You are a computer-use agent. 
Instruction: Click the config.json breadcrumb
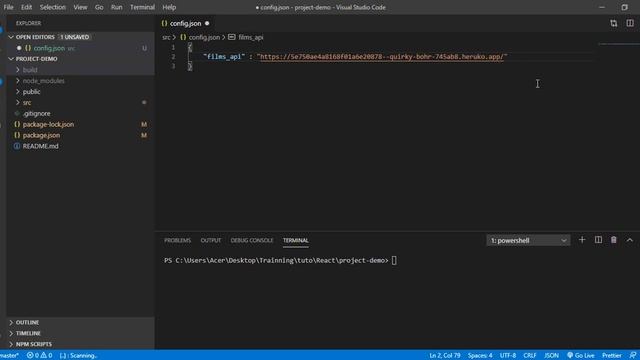(204, 37)
